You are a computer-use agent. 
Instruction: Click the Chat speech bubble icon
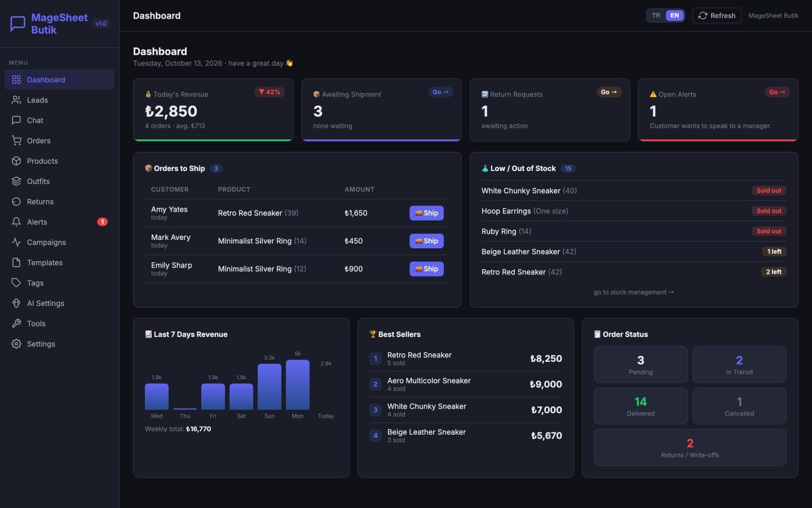[16, 120]
